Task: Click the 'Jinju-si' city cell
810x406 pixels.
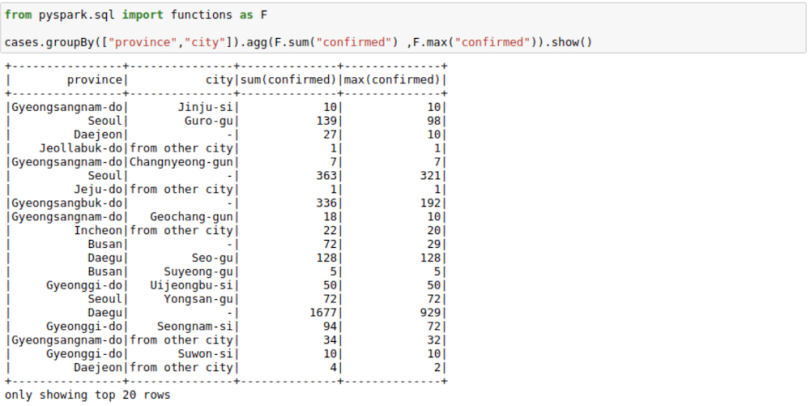Action: point(205,107)
